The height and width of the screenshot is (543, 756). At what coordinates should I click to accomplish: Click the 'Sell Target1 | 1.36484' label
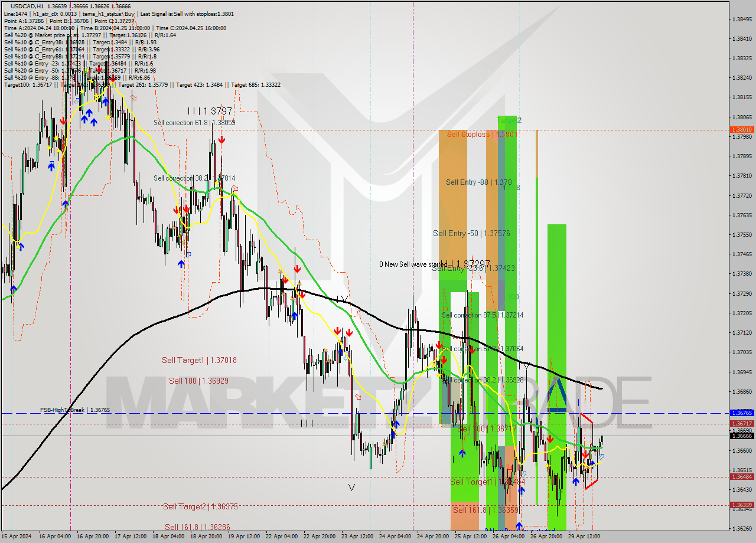pos(487,482)
